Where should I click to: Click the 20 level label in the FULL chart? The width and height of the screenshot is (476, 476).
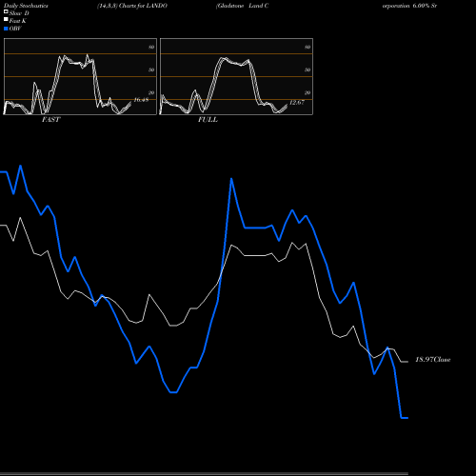(307, 92)
